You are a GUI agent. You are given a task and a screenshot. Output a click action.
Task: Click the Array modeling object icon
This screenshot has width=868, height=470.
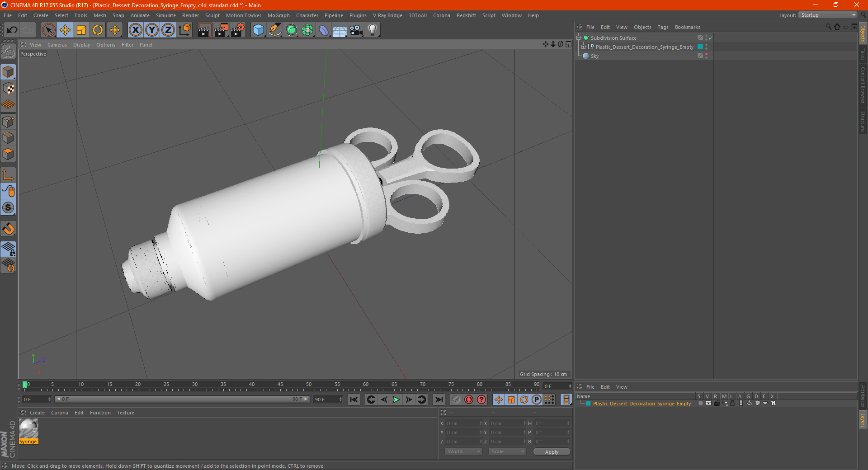(307, 30)
